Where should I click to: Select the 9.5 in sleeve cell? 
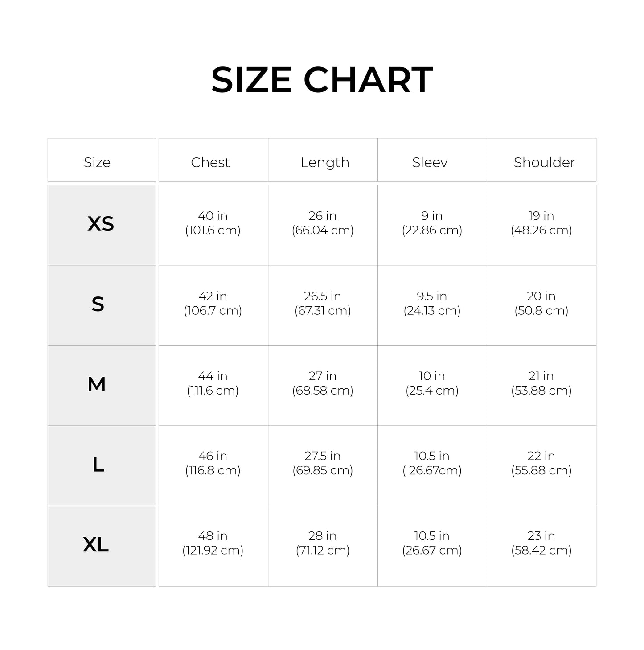pyautogui.click(x=432, y=303)
